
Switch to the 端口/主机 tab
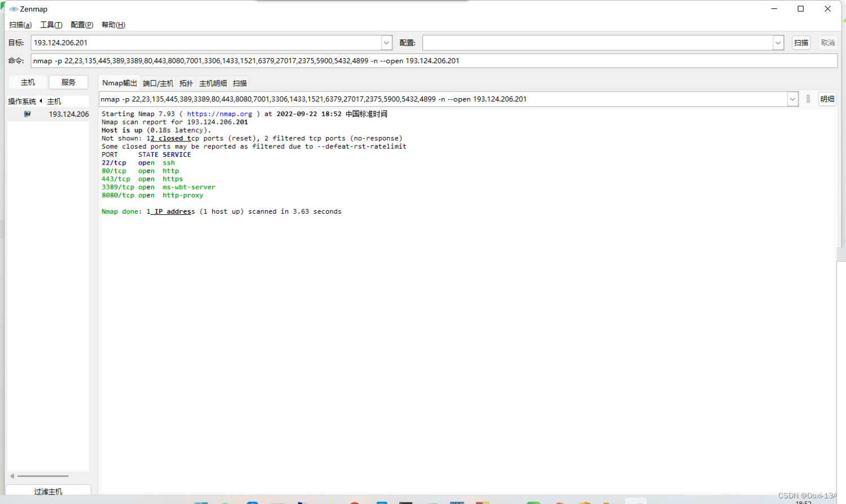pyautogui.click(x=158, y=83)
